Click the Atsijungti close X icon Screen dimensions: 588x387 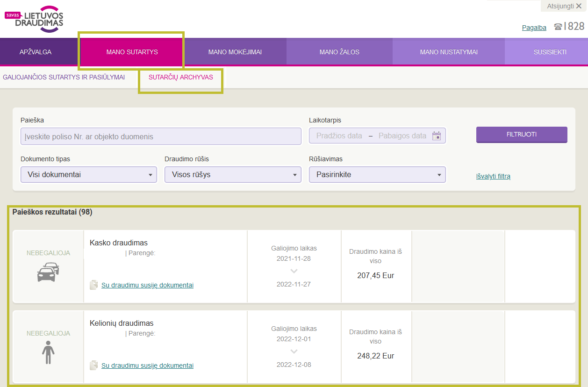click(x=579, y=6)
